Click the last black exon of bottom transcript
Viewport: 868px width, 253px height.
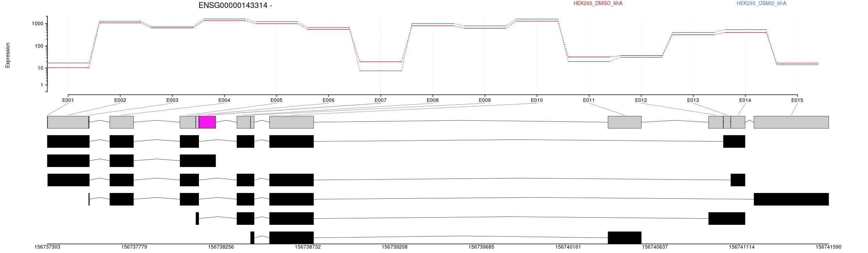(x=625, y=238)
